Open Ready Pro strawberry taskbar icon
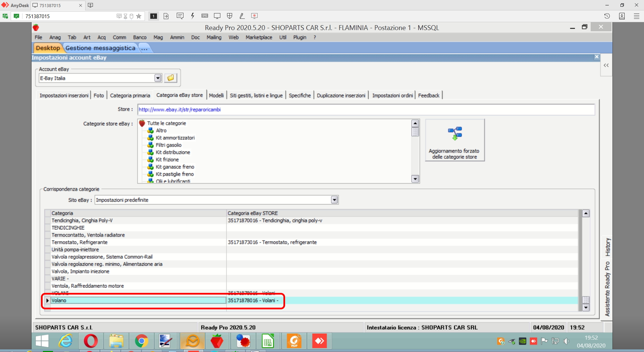 coord(217,341)
